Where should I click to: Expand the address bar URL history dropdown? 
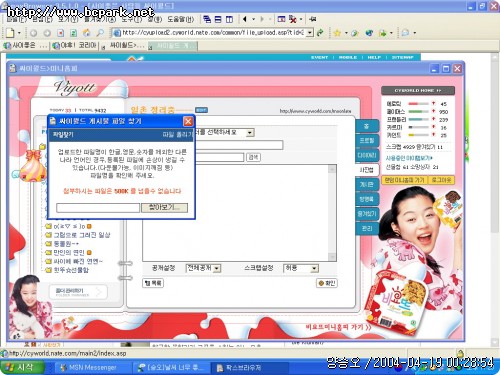[x=310, y=33]
